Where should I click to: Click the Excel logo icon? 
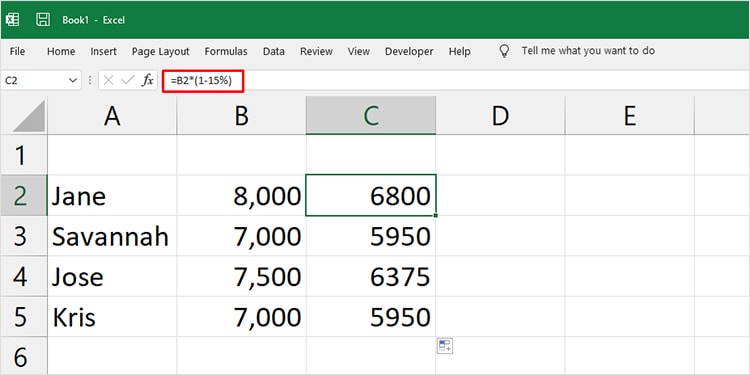coord(13,20)
